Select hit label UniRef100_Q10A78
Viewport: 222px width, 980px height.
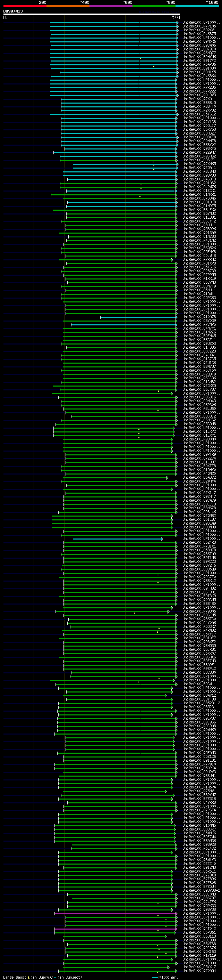point(199,317)
